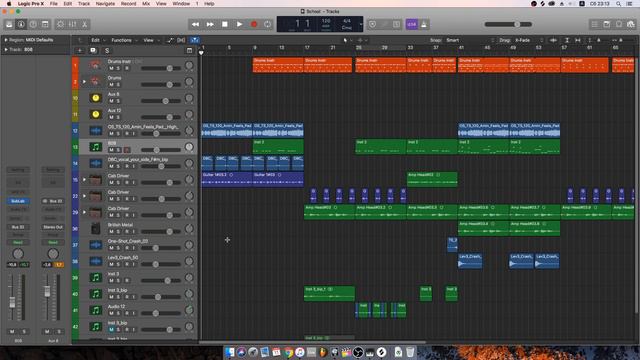Mute the British Metal track

tap(111, 231)
